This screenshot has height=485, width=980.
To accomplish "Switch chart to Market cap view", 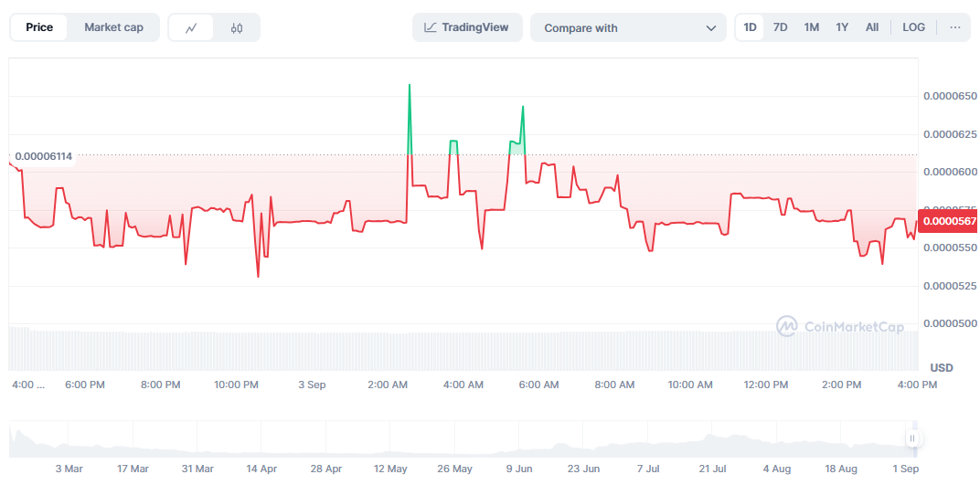I will click(x=113, y=27).
